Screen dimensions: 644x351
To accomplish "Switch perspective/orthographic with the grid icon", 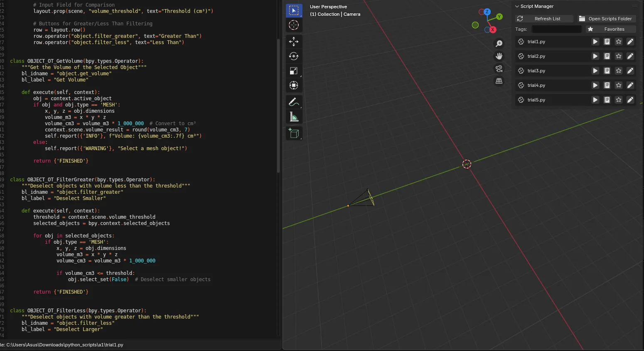I will (x=499, y=81).
